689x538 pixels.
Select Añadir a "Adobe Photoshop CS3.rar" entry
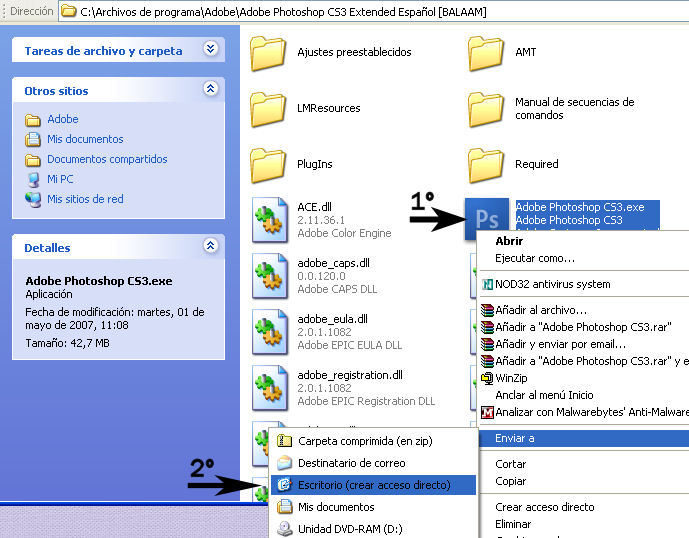583,327
